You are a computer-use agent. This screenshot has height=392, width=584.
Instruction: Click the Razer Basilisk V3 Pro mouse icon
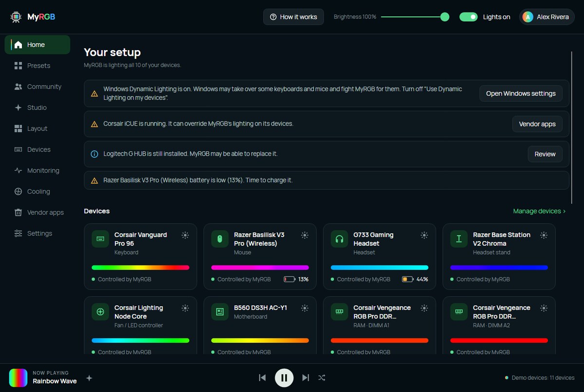[x=219, y=239]
